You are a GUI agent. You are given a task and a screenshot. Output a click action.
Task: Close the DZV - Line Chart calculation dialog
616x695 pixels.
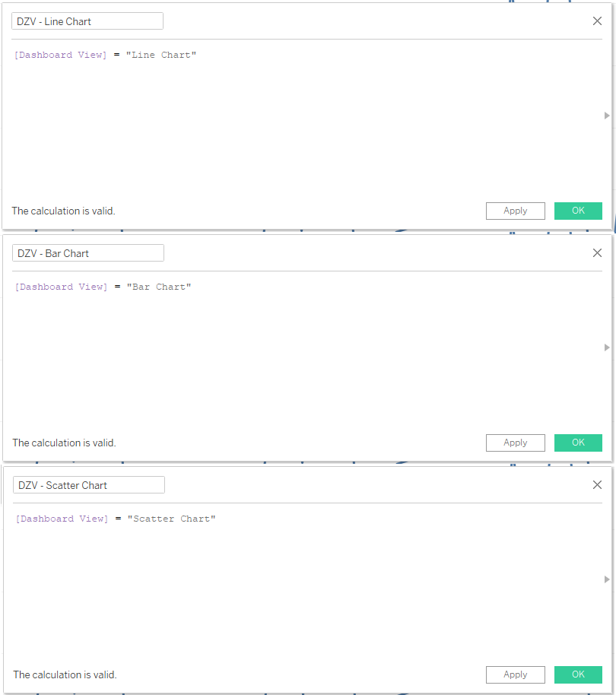[597, 21]
